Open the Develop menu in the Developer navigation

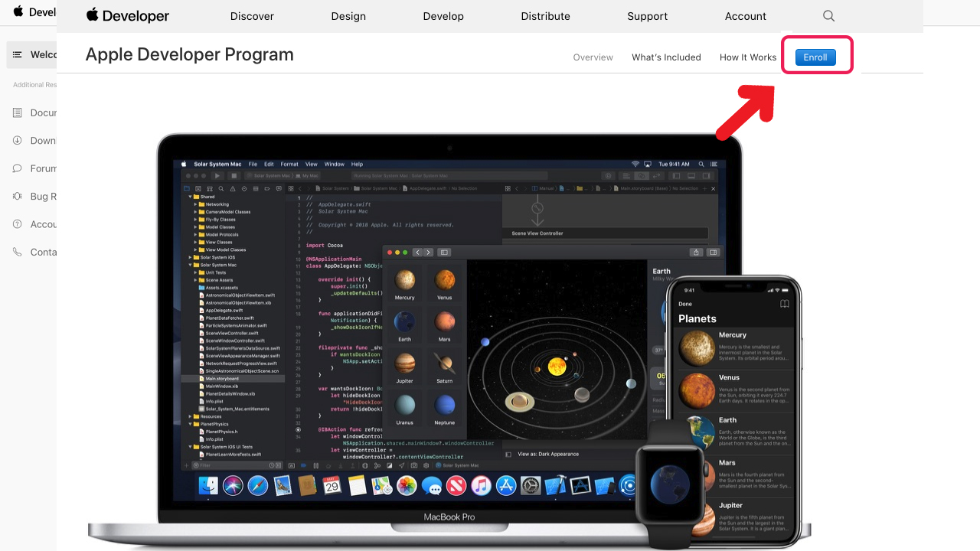pos(443,15)
